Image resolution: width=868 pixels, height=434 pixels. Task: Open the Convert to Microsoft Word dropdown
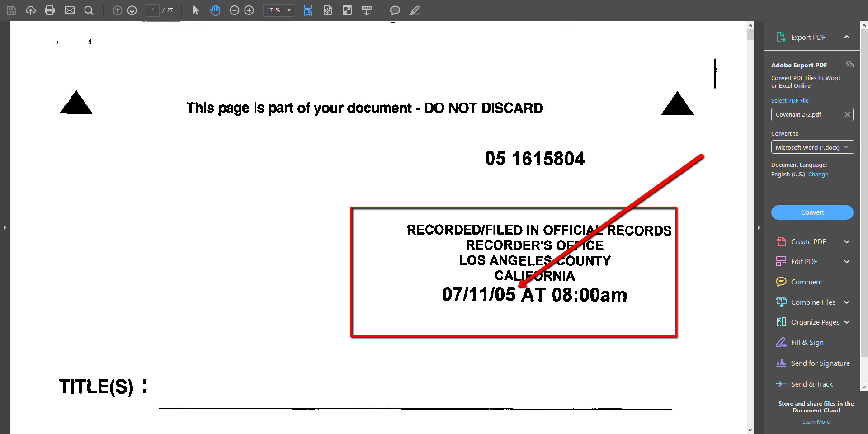tap(812, 147)
